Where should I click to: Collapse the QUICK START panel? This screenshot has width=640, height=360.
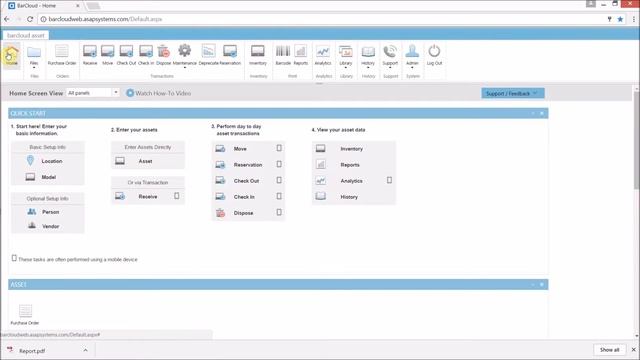[x=533, y=113]
